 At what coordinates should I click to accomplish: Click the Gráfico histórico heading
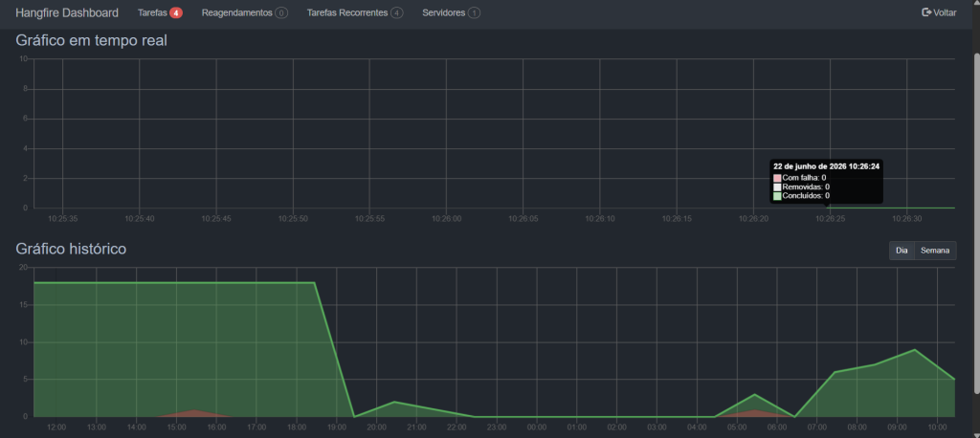(71, 249)
